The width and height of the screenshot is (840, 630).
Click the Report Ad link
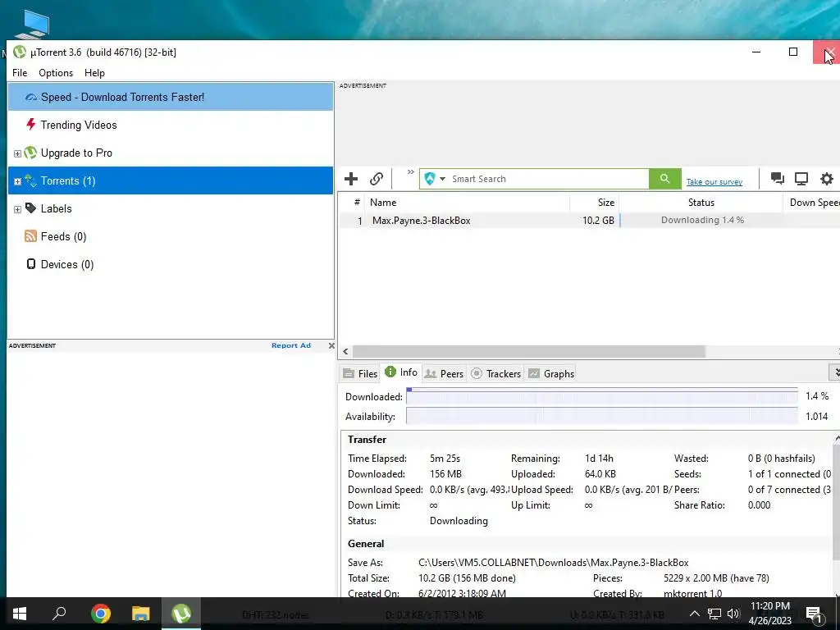pos(291,345)
